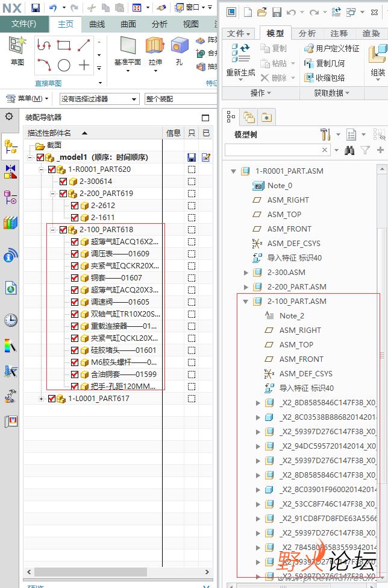Select Note_2 in Creo model tree
Viewport: 388px width, 588px height.
[x=292, y=316]
